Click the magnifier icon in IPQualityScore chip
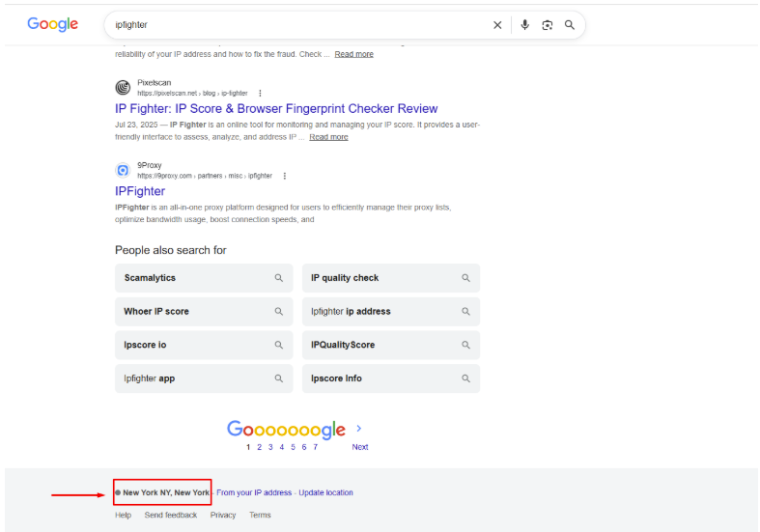760x532 pixels. click(x=465, y=345)
